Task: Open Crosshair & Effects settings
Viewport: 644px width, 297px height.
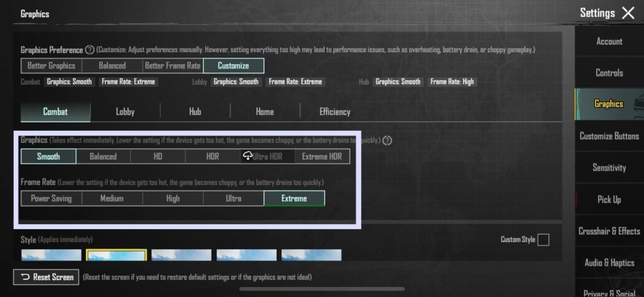Action: click(609, 232)
